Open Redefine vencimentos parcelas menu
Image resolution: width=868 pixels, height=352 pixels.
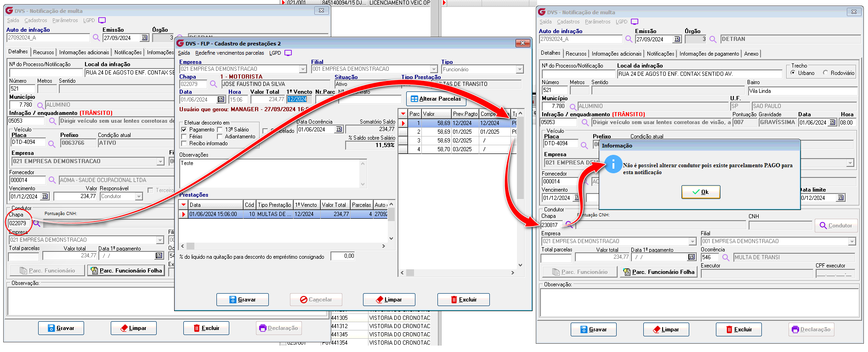[229, 53]
